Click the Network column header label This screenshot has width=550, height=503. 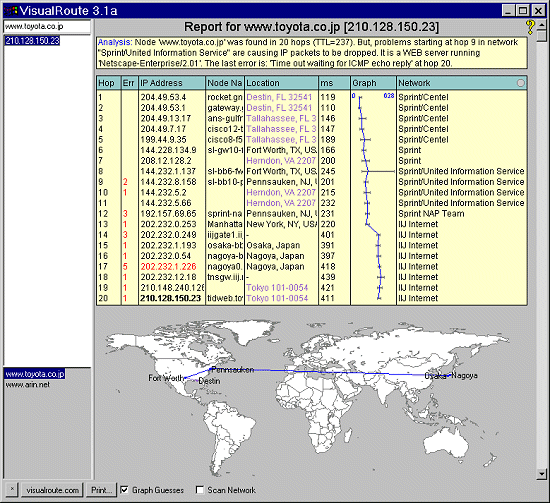point(414,83)
